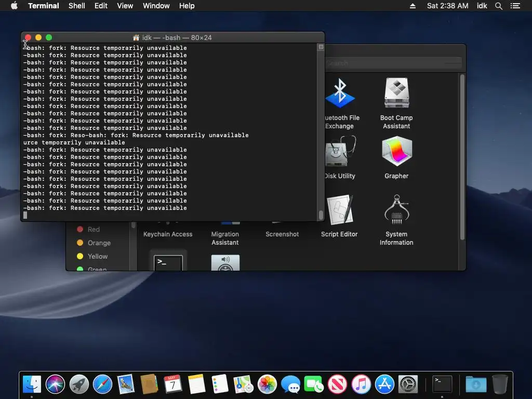Open System Preferences from the Dock

[x=408, y=384]
